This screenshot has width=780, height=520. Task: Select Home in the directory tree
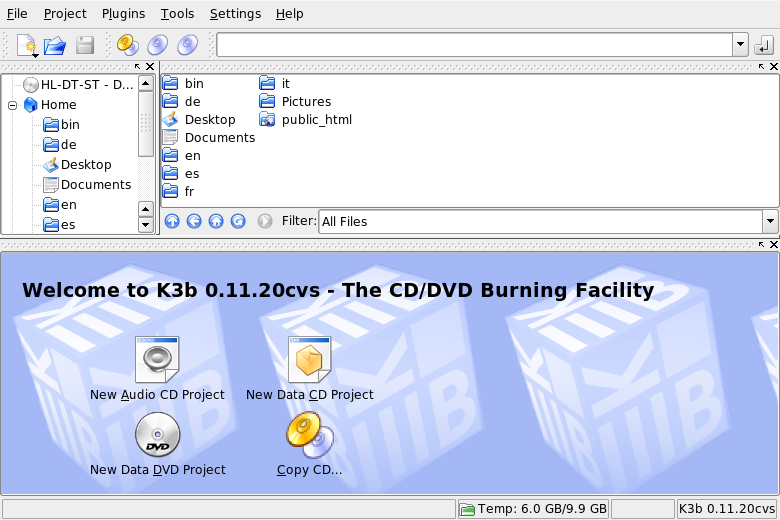coord(50,104)
